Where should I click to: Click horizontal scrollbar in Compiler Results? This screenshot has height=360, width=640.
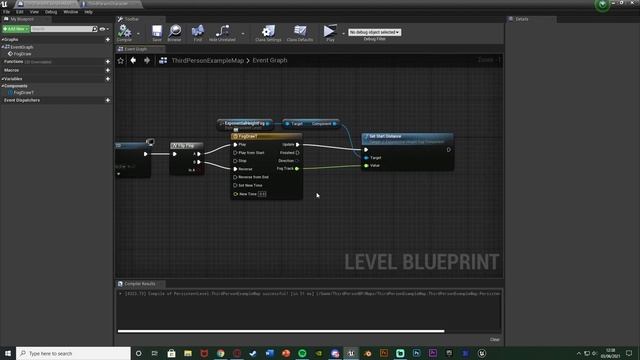pyautogui.click(x=281, y=331)
